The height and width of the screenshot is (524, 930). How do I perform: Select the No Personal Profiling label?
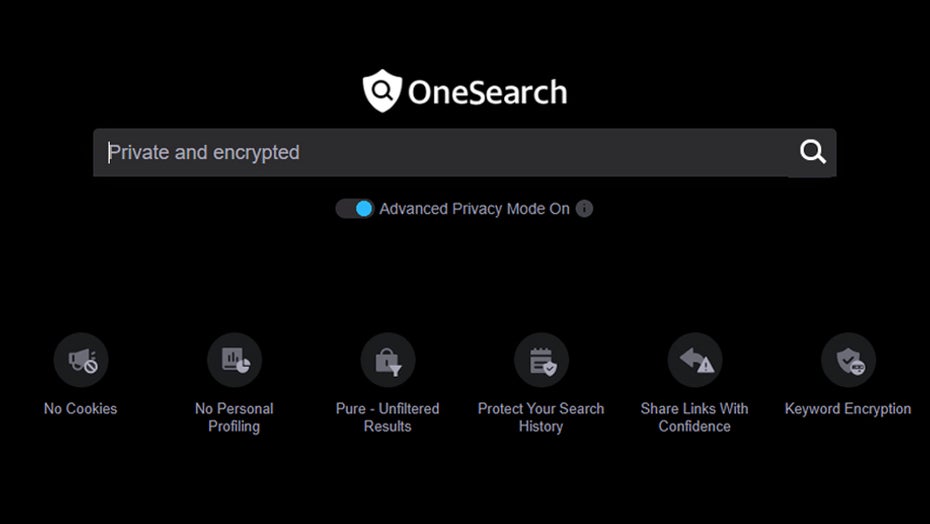(x=234, y=417)
